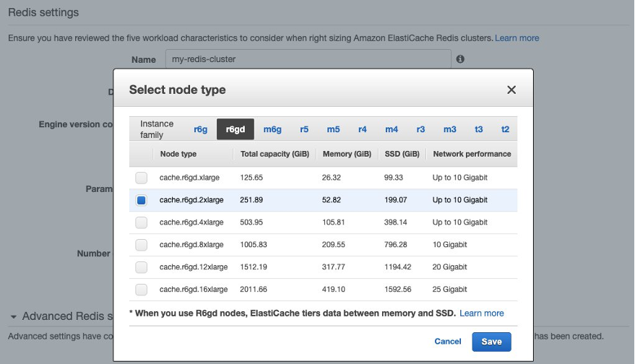Click the 20 Gigabit network performance cell
The height and width of the screenshot is (364, 635).
(449, 266)
